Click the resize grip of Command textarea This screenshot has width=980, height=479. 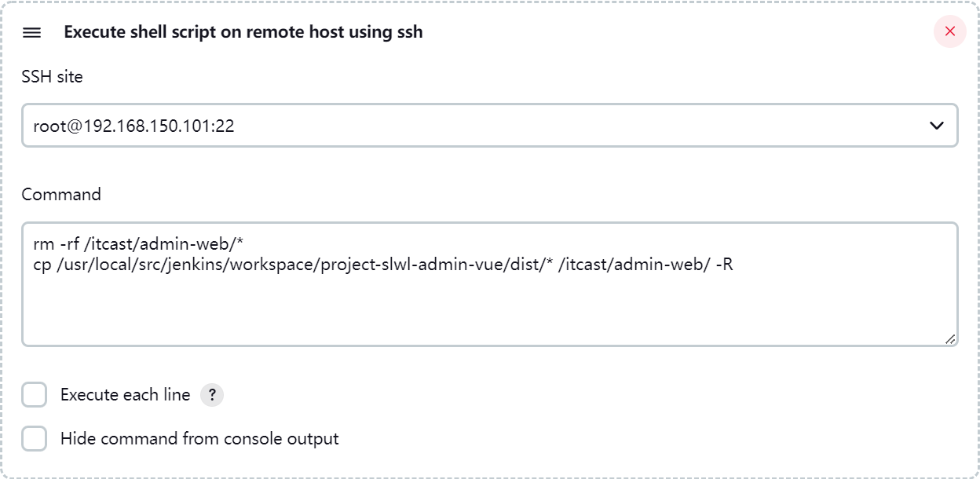pos(950,339)
